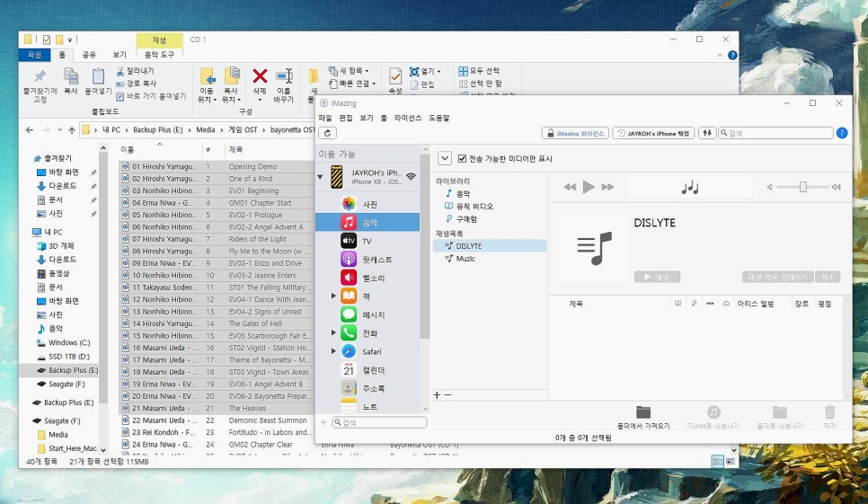Open the File (파일) menu in iMazing

[x=325, y=118]
